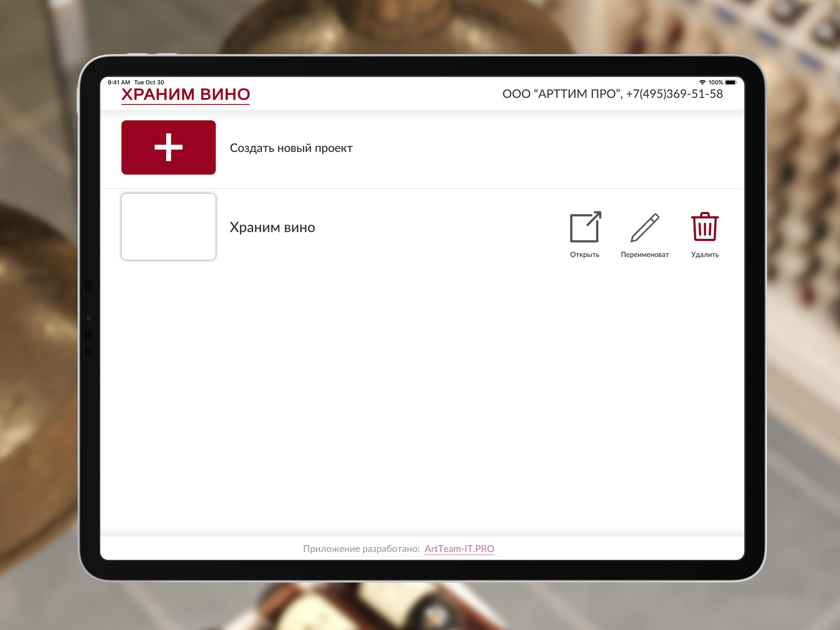This screenshot has width=840, height=630.
Task: Click the battery status icon
Action: click(731, 82)
